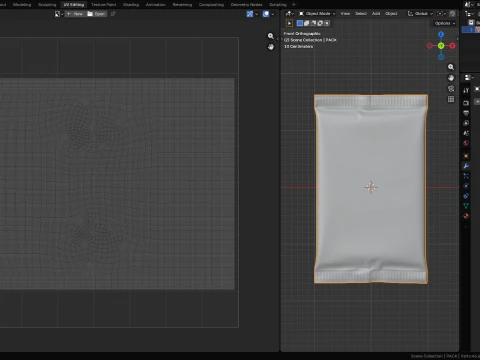Choose the set new selection mode icon
The image size is (480, 360).
pyautogui.click(x=300, y=23)
